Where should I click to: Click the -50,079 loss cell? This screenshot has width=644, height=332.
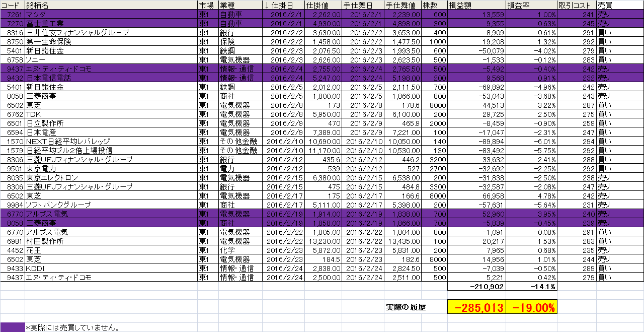tap(476, 50)
